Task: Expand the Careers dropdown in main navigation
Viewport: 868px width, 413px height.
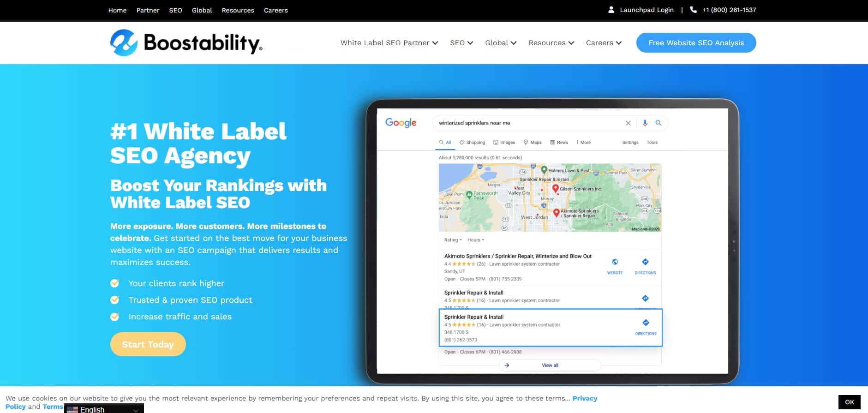Action: point(604,43)
